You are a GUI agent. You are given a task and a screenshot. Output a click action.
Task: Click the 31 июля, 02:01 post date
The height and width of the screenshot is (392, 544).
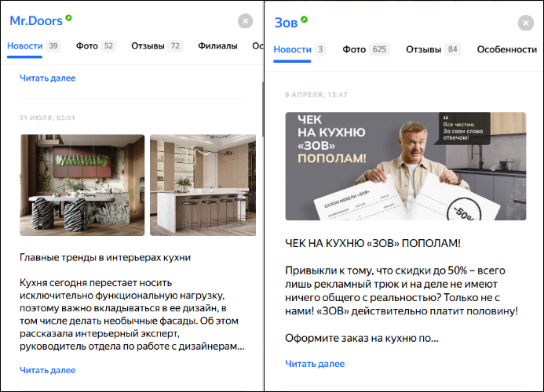point(47,118)
